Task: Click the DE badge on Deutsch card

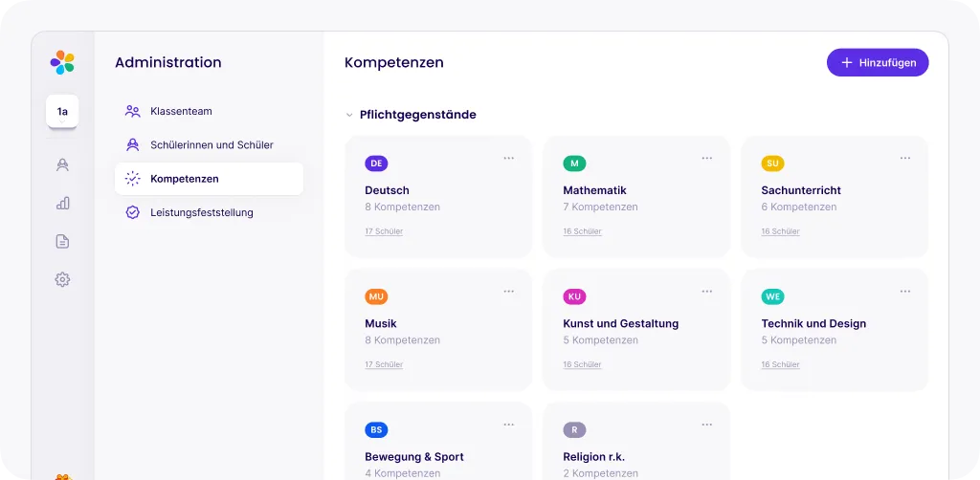Action: click(376, 164)
